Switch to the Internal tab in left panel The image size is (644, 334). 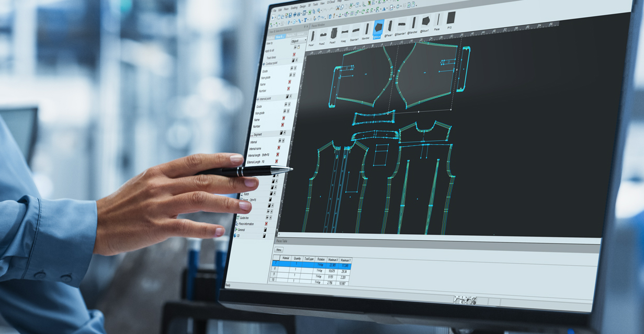click(x=301, y=34)
